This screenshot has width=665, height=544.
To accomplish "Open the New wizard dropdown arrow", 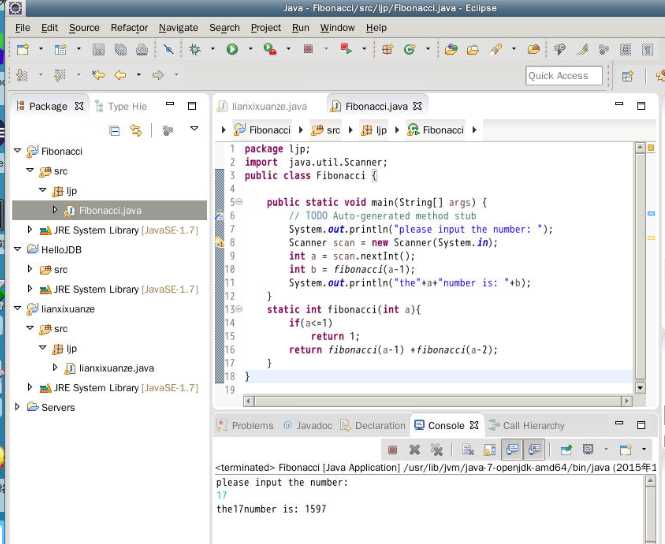I will 41,49.
